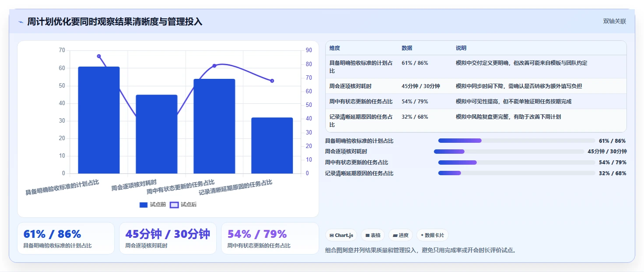Click the square icon on the 表格 chip
The width and height of the screenshot is (644, 272).
point(367,235)
